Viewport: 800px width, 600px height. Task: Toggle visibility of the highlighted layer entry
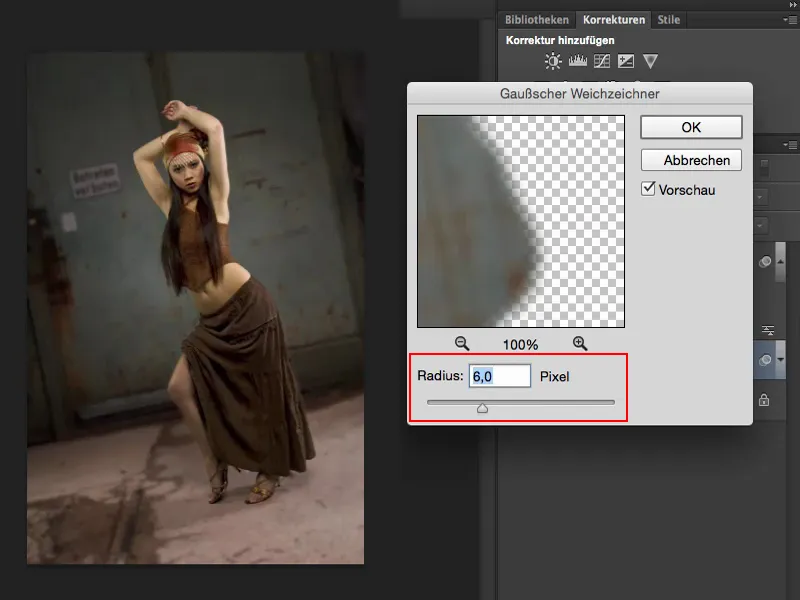pos(765,359)
